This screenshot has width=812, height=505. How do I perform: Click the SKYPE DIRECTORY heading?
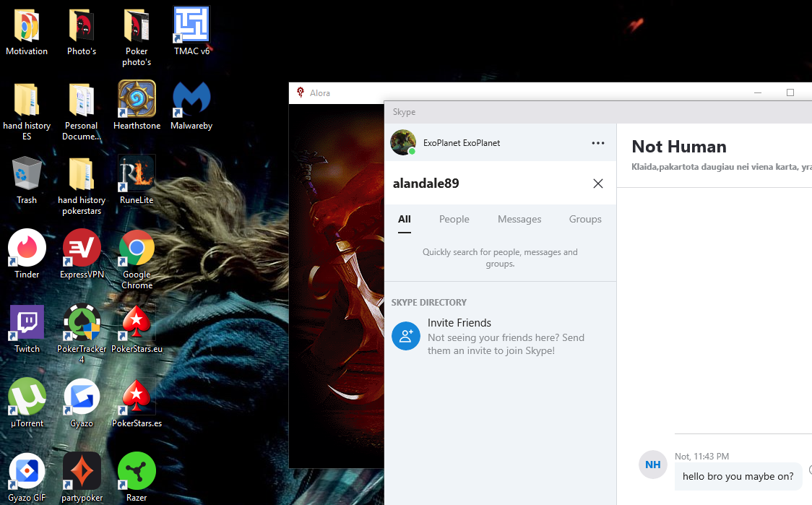click(x=429, y=303)
